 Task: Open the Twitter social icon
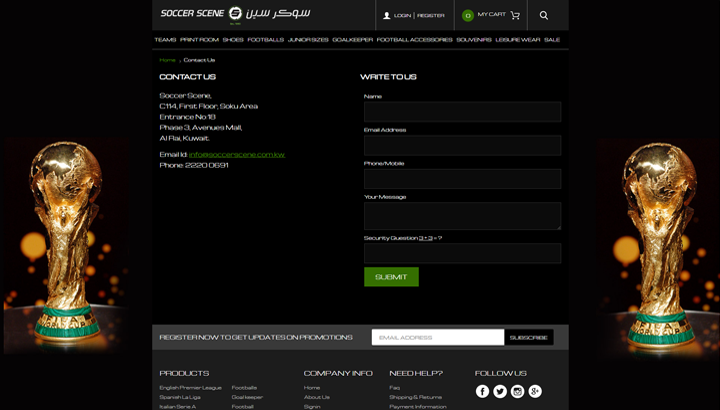pyautogui.click(x=500, y=391)
